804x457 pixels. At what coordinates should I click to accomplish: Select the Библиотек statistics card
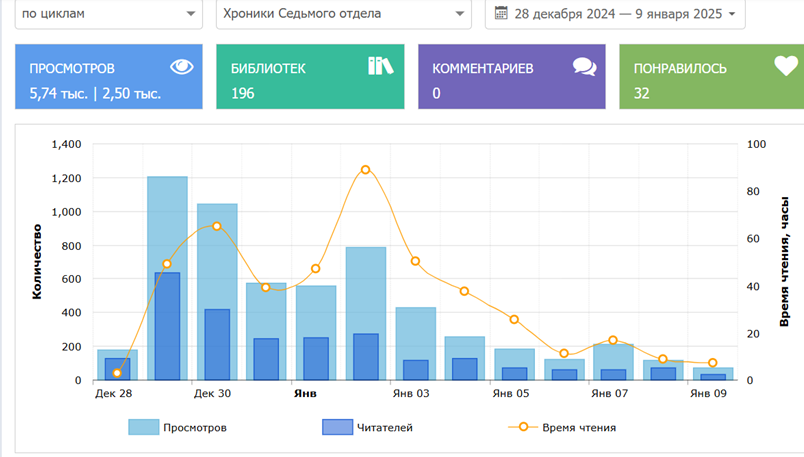click(x=310, y=77)
